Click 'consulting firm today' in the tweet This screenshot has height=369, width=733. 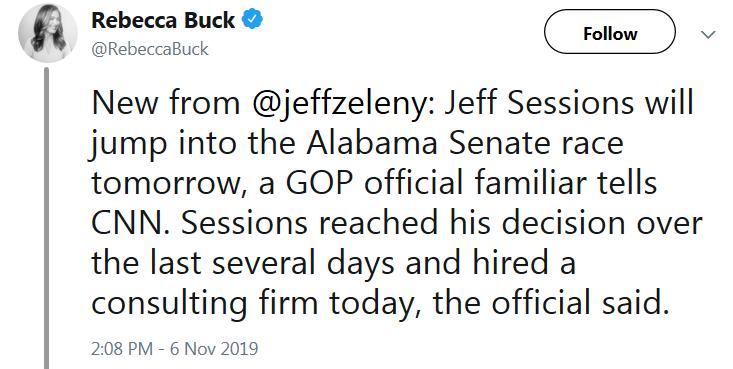click(x=253, y=304)
